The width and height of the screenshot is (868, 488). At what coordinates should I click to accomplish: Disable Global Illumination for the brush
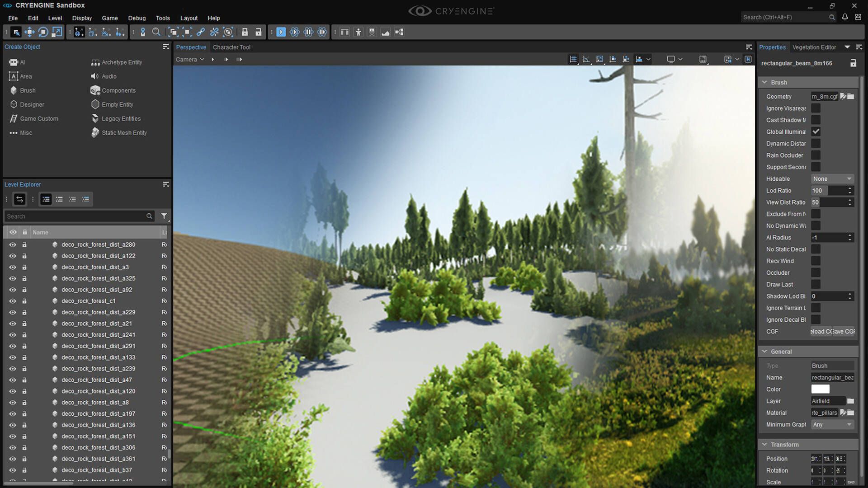click(816, 131)
